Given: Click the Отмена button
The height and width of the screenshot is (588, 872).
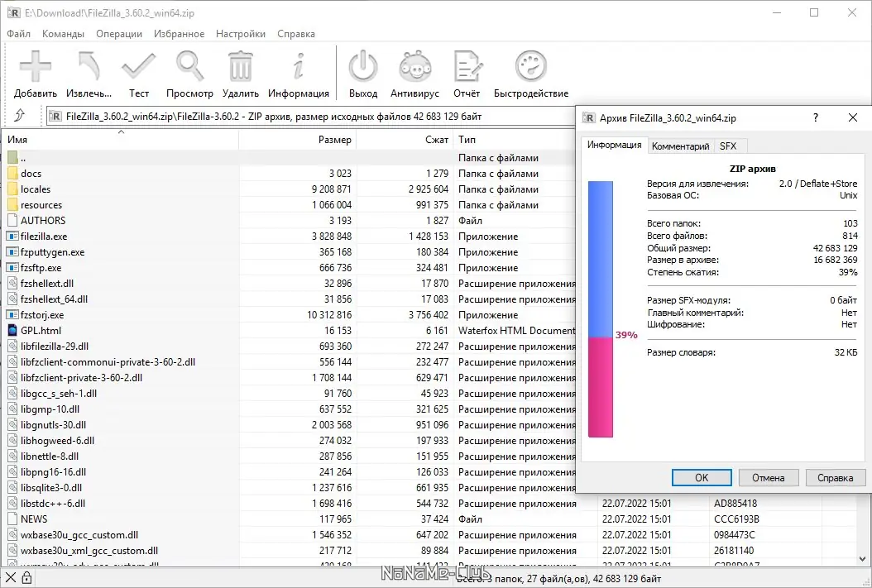Looking at the screenshot, I should pos(768,478).
